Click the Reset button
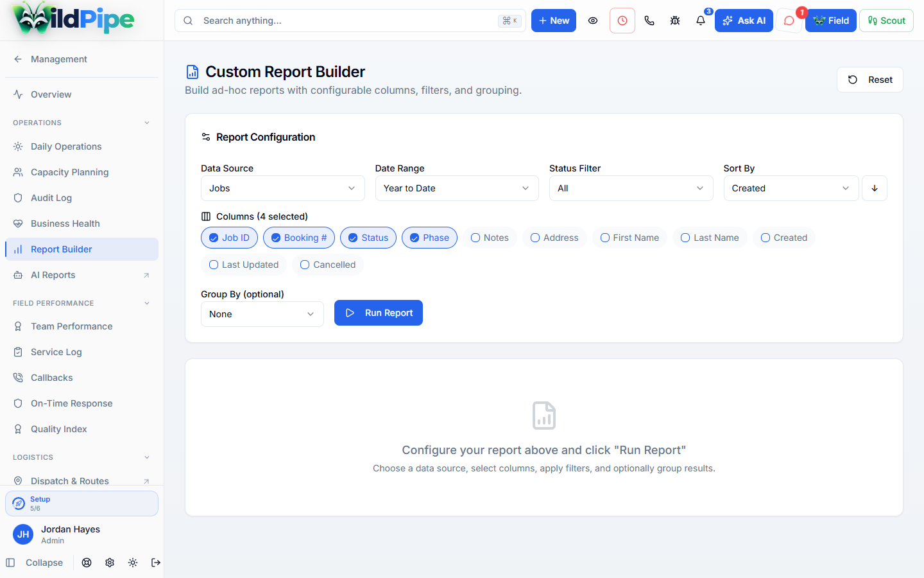Image resolution: width=924 pixels, height=578 pixels. click(870, 80)
